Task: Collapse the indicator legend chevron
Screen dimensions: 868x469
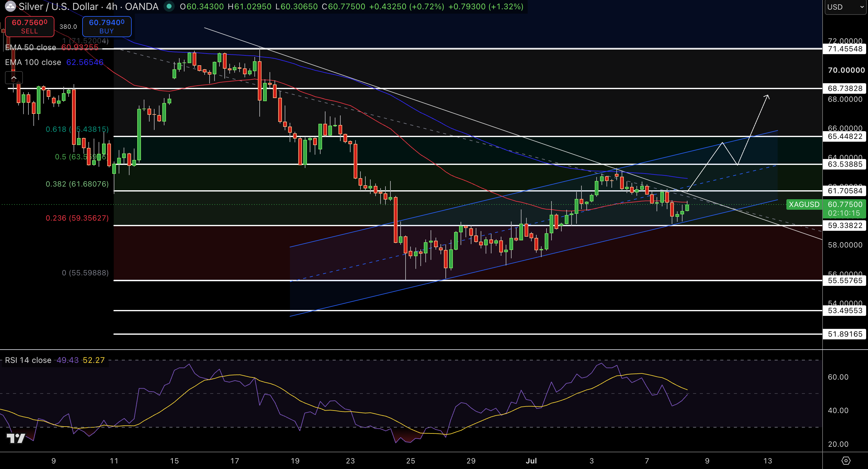Action: click(14, 78)
